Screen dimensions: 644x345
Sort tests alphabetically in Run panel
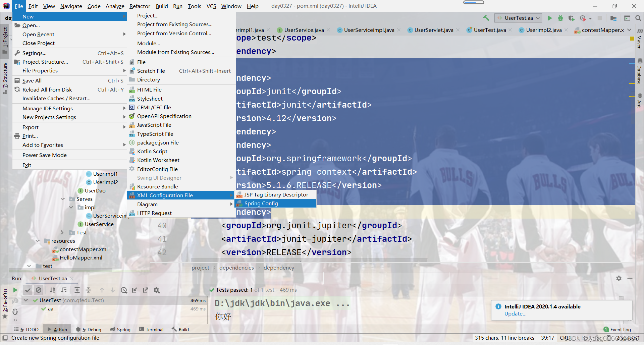tap(52, 290)
